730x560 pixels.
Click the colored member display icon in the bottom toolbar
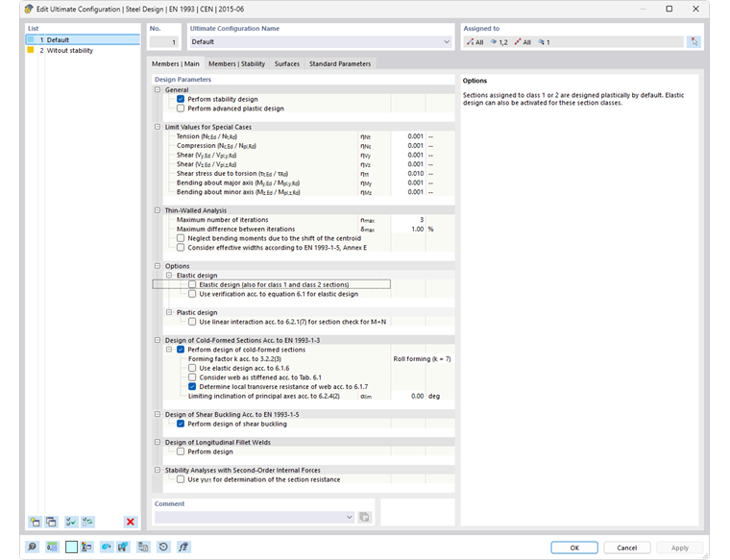(x=86, y=547)
